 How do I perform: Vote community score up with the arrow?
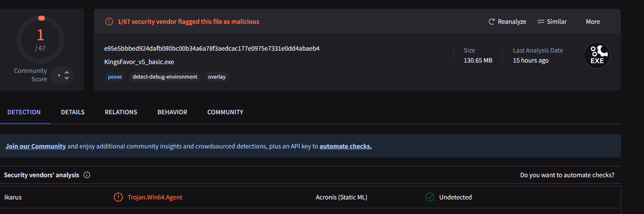click(67, 72)
